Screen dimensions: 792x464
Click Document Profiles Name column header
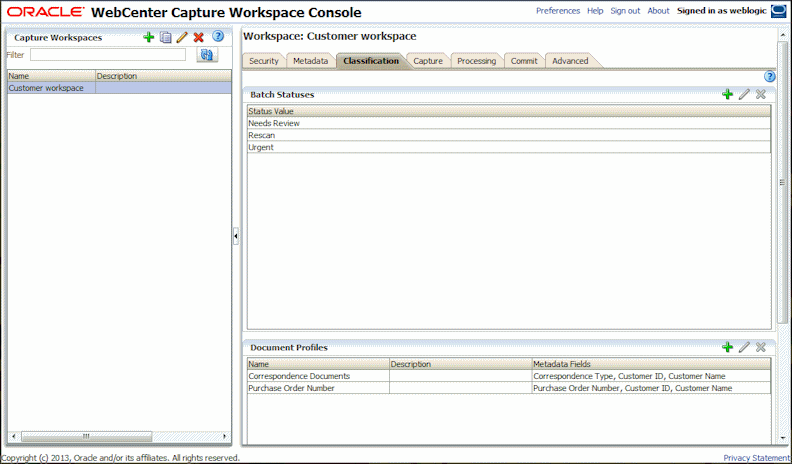click(318, 364)
